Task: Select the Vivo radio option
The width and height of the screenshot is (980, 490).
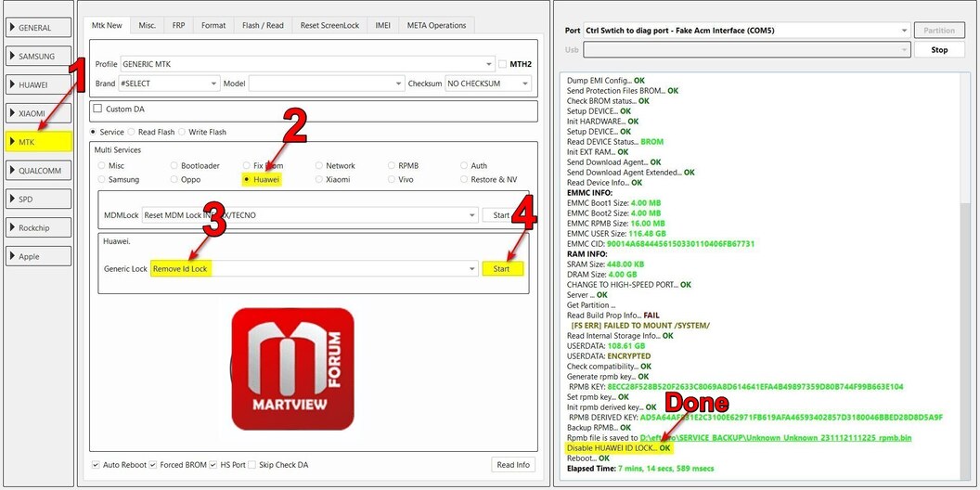Action: [392, 179]
